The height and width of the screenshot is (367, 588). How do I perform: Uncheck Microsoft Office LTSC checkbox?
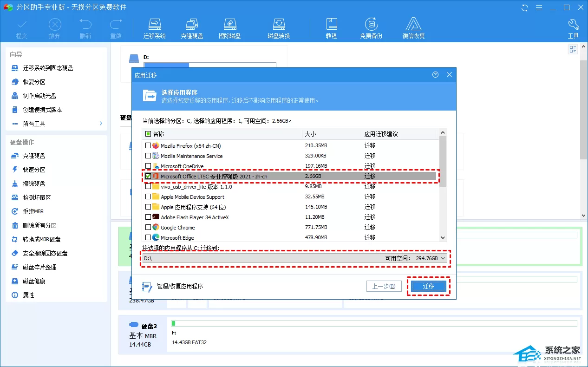(148, 176)
